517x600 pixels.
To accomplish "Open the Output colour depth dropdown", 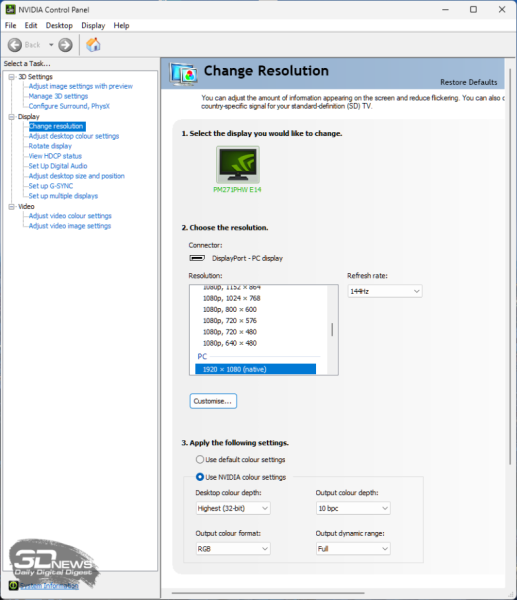I will (x=353, y=508).
